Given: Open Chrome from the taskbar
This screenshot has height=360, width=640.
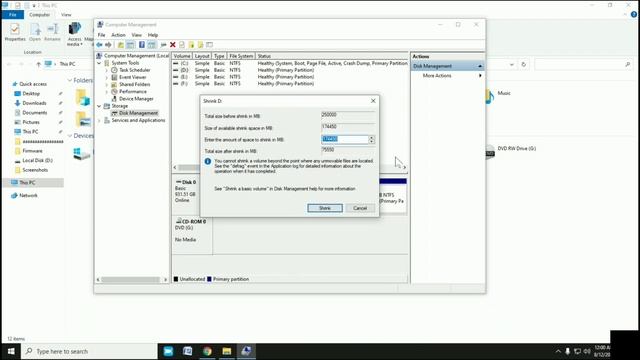Looking at the screenshot, I should click(x=207, y=351).
